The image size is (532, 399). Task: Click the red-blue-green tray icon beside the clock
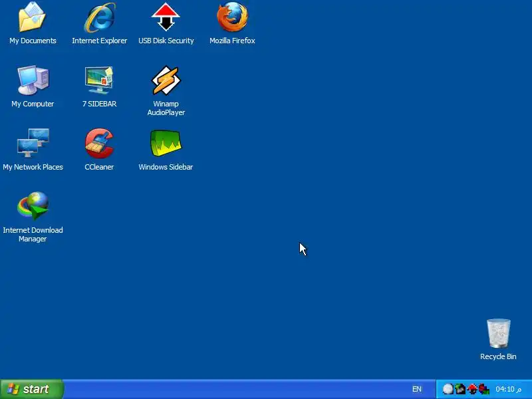(x=484, y=389)
